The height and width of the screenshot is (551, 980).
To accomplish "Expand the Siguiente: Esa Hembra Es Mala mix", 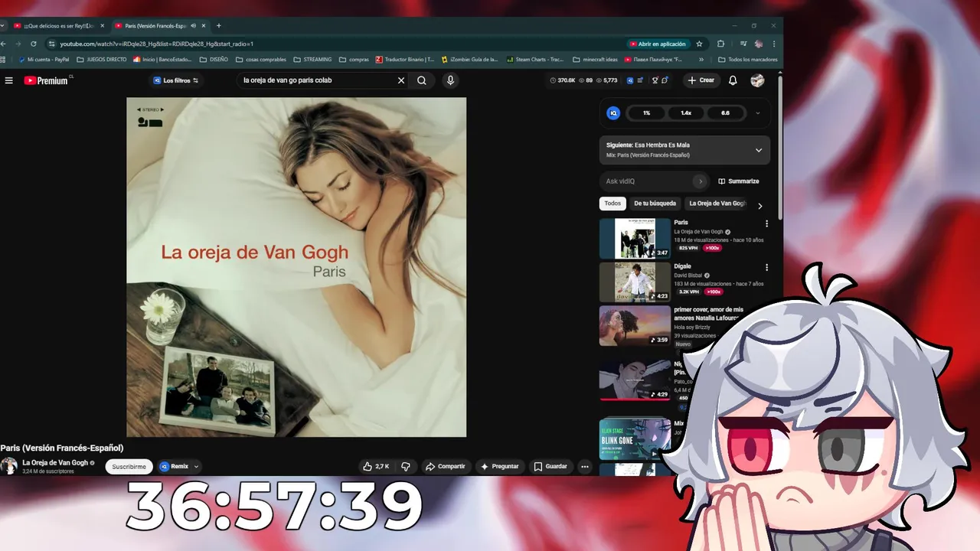I will 759,150.
